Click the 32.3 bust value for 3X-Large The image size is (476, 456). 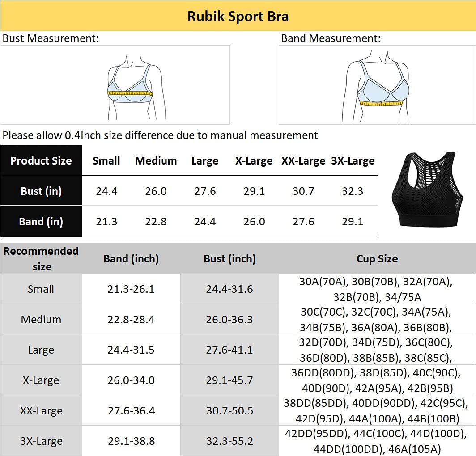click(353, 191)
